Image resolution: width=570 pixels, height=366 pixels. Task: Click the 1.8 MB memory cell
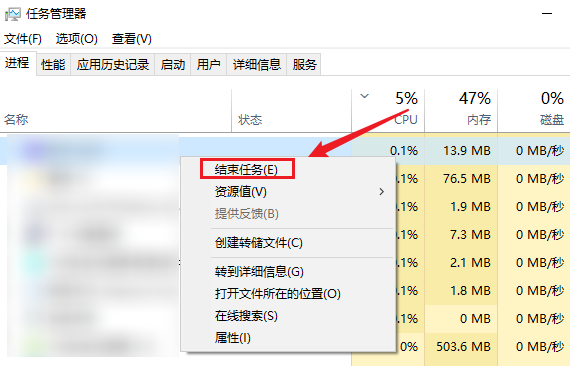(461, 291)
